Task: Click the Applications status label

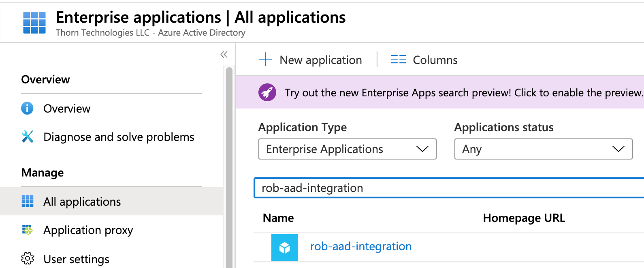Action: [x=504, y=127]
